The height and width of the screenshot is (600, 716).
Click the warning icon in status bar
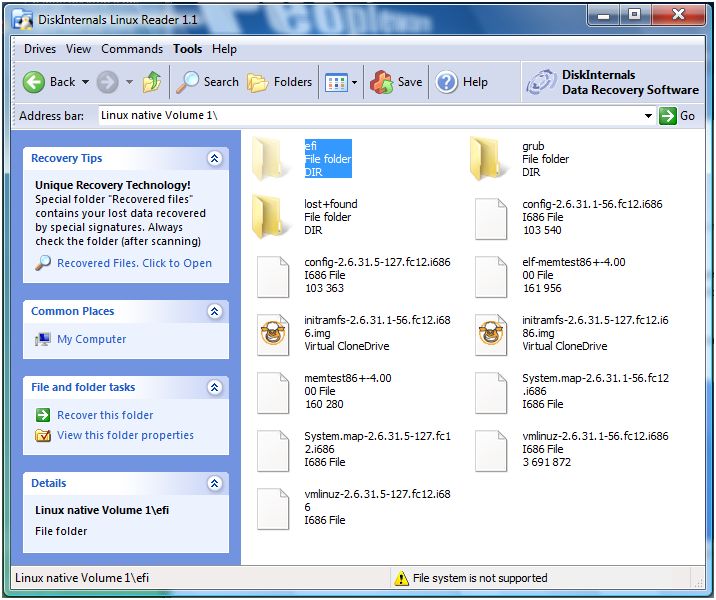click(x=401, y=578)
